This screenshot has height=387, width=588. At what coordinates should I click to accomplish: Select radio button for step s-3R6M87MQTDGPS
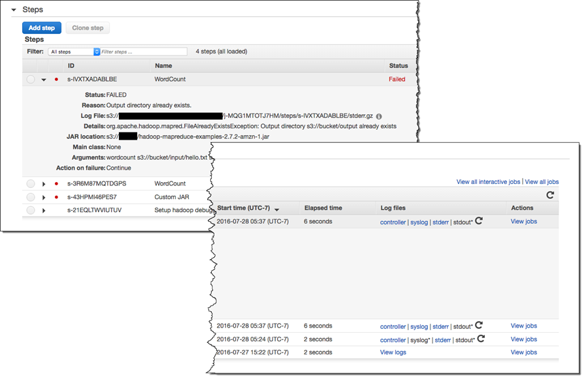click(30, 184)
